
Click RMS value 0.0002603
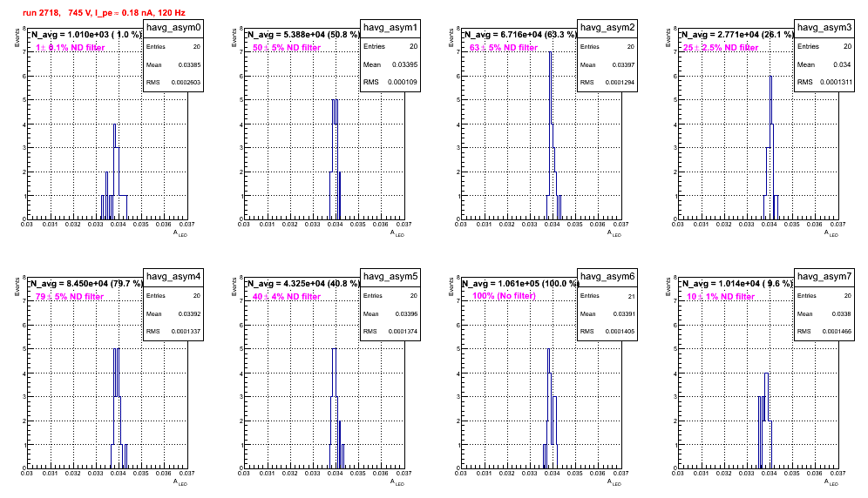click(x=186, y=83)
